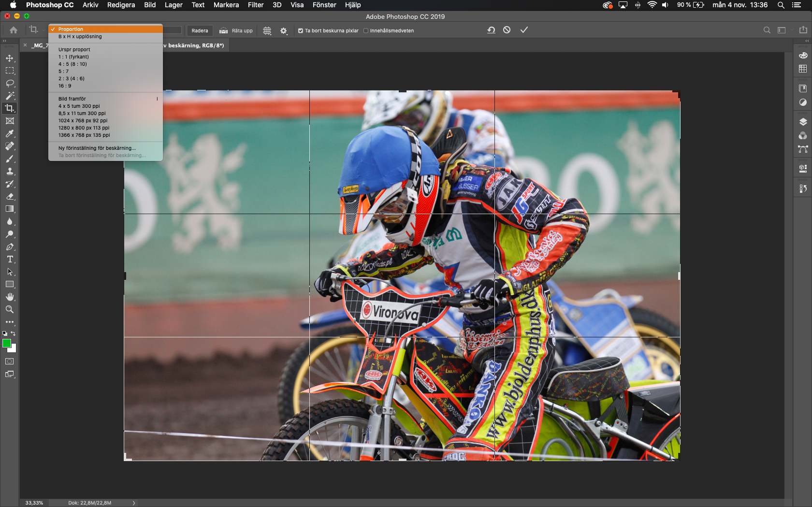Image resolution: width=812 pixels, height=507 pixels.
Task: Select the Lasso tool
Action: click(x=10, y=83)
